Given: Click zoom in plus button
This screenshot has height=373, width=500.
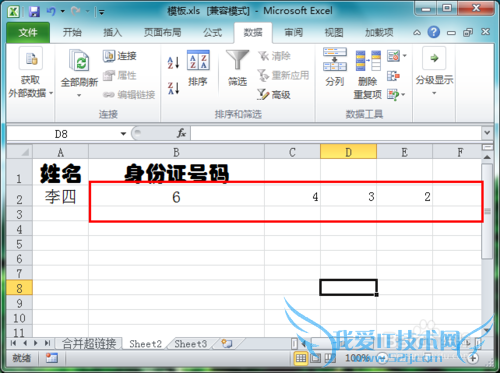Looking at the screenshot, I should [x=472, y=358].
